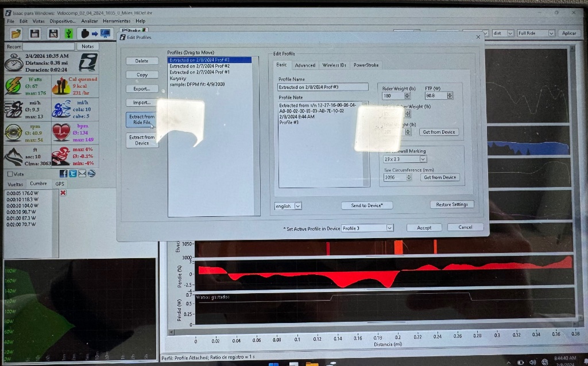Viewport: 588px width, 366px height.
Task: Adjust the FTP value spinner arrows
Action: [x=450, y=96]
